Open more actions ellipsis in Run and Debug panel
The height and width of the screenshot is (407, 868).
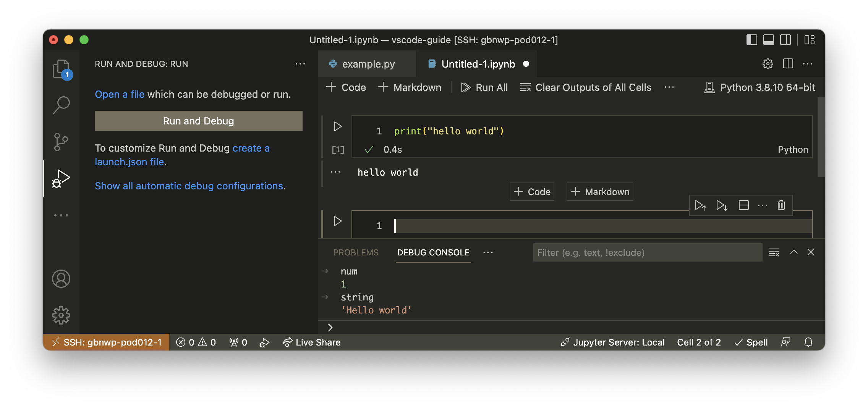coord(300,64)
